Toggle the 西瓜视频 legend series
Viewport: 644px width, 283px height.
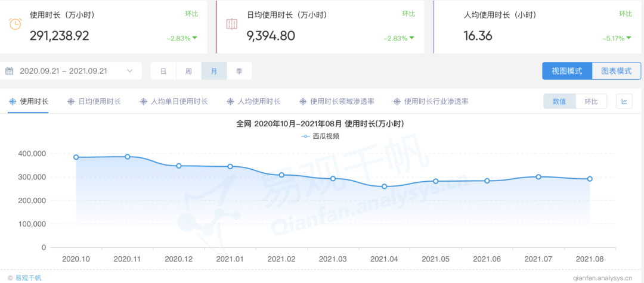320,136
